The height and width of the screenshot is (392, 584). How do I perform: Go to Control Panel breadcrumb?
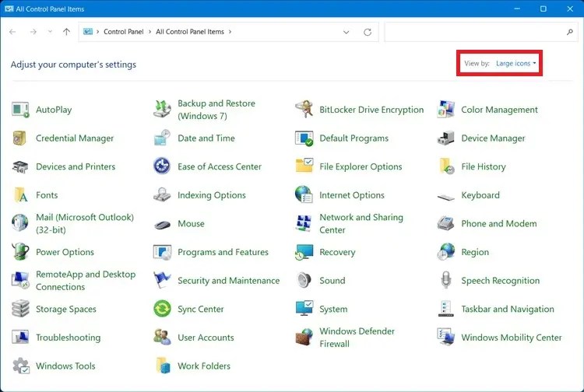coord(123,32)
